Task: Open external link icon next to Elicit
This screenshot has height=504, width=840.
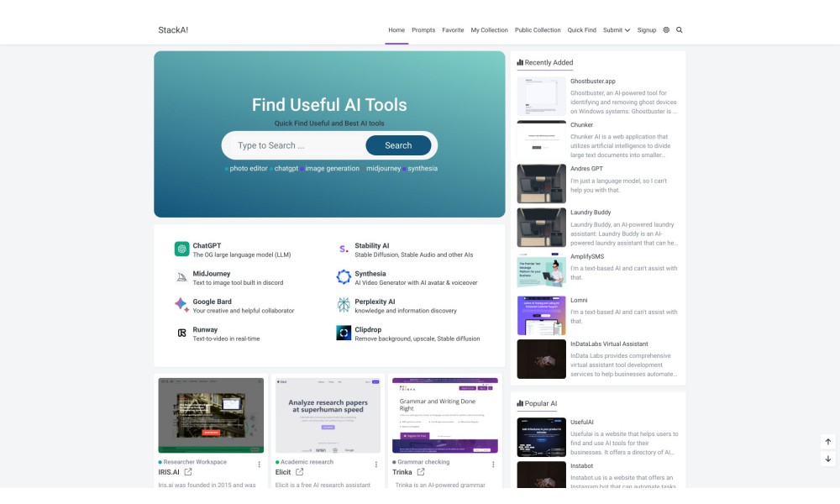Action: [x=300, y=472]
